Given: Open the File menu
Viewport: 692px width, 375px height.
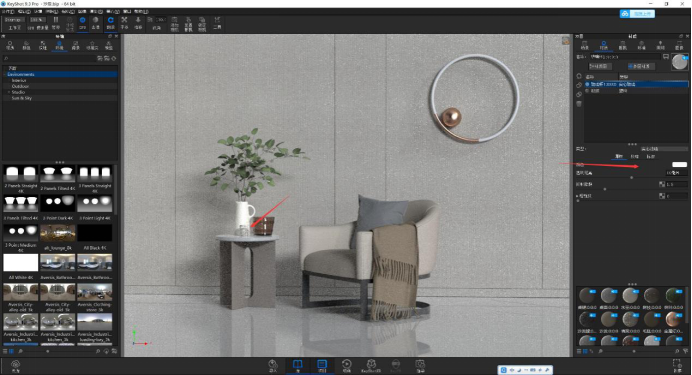Looking at the screenshot, I should [x=8, y=11].
